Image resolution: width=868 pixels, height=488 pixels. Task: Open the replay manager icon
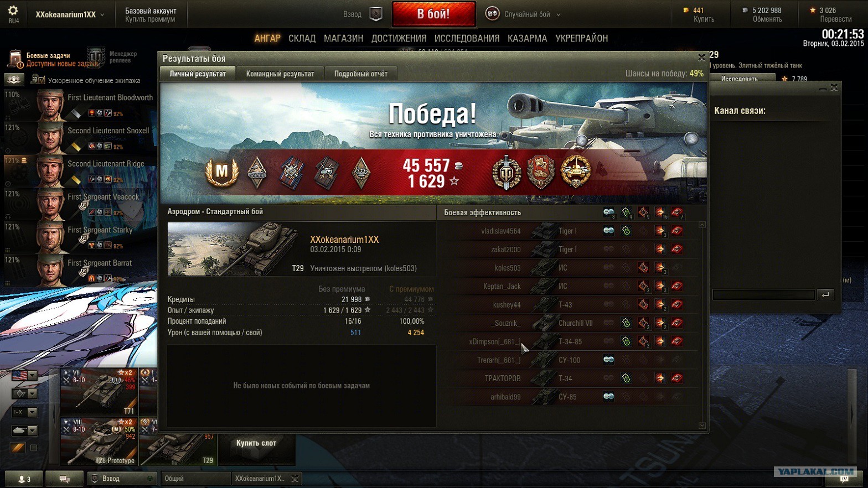(96, 57)
